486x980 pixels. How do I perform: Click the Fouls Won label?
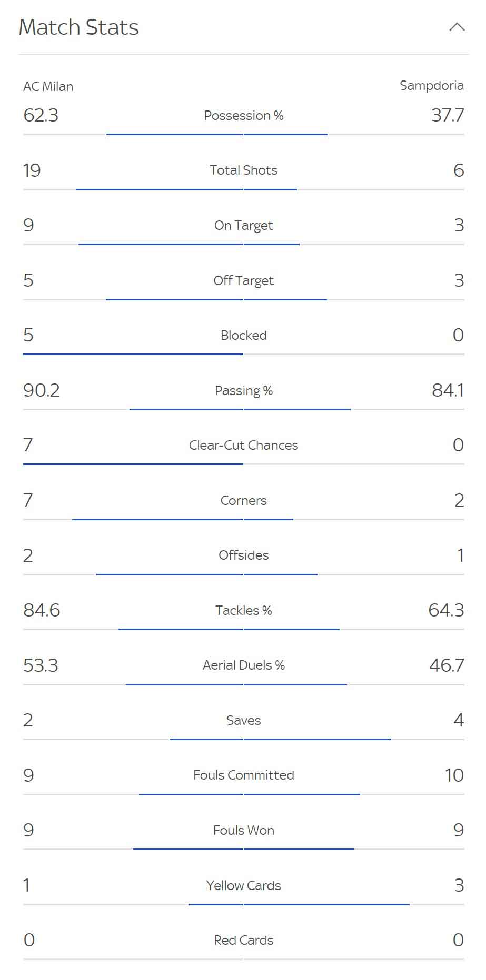[244, 831]
